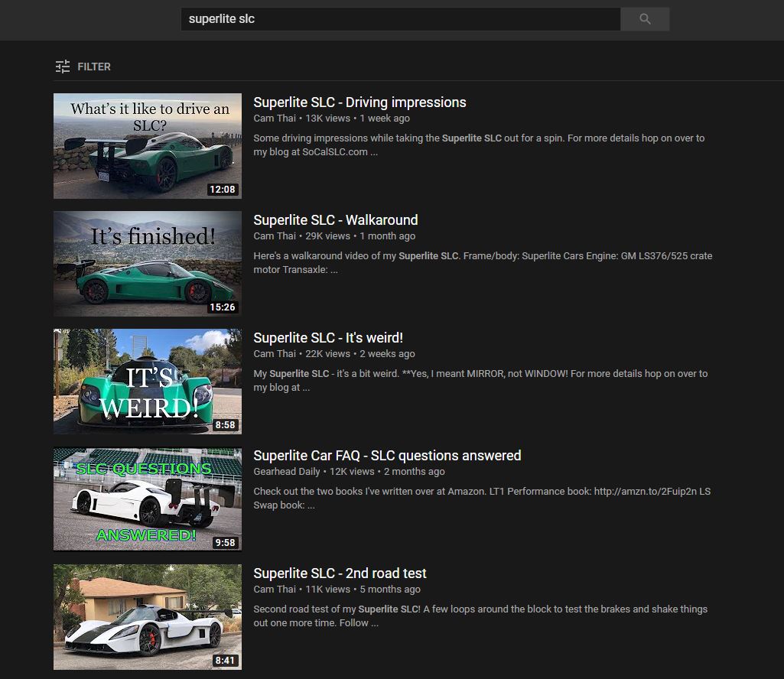Click description mentioning MIRROR, not WINDOW
This screenshot has width=784, height=679.
[x=480, y=381]
